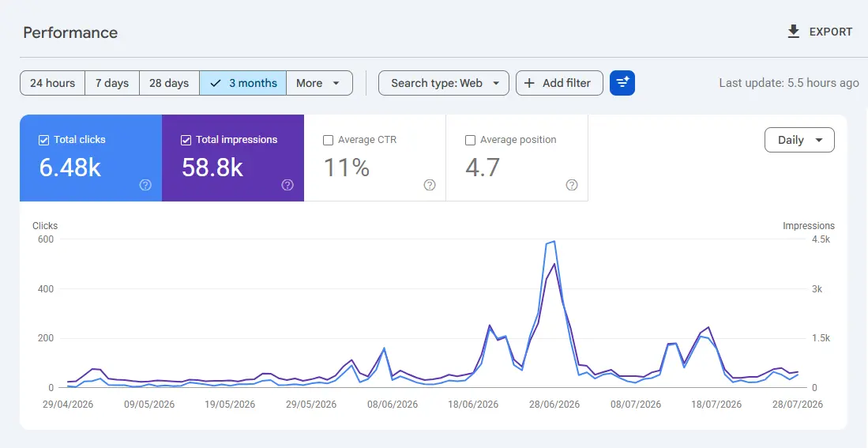Expand the Search type: Web dropdown
The image size is (868, 448).
(443, 83)
